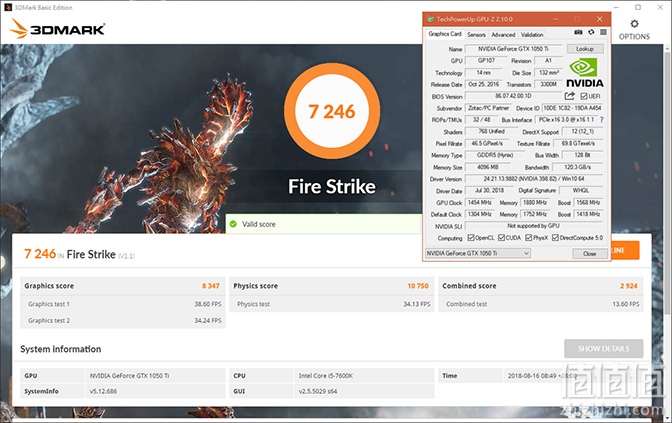Click the 7 246 score circle

[x=332, y=111]
